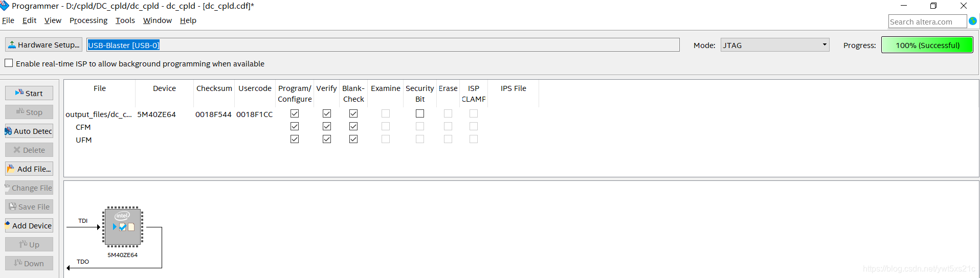Select the 5M40ZE64 chip in chain diagram
This screenshot has width=980, height=278.
click(x=123, y=227)
